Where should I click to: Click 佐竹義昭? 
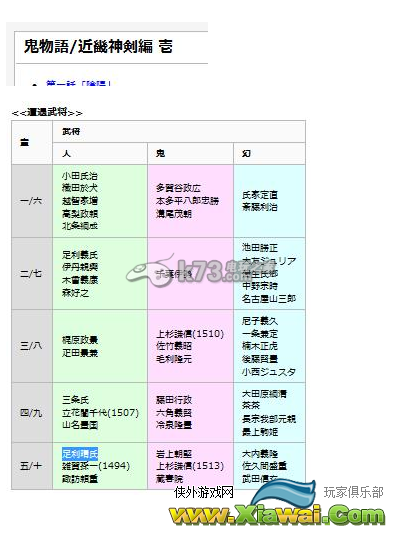click(174, 346)
